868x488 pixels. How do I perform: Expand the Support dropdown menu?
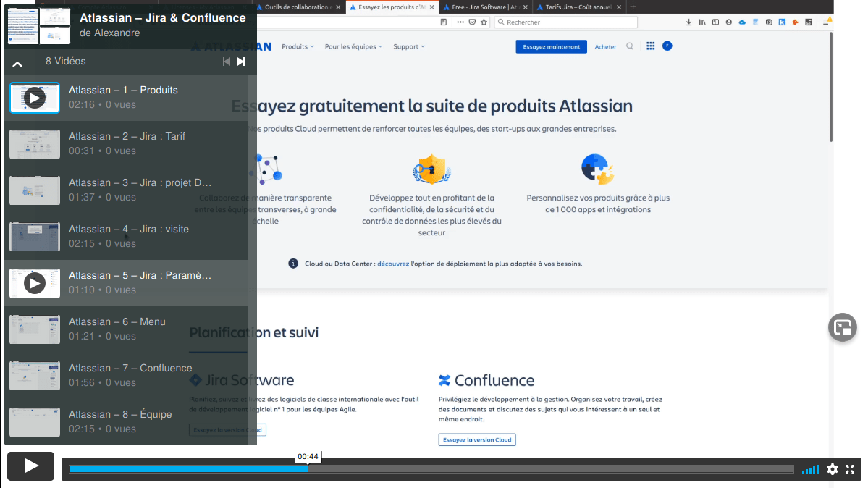tap(409, 46)
